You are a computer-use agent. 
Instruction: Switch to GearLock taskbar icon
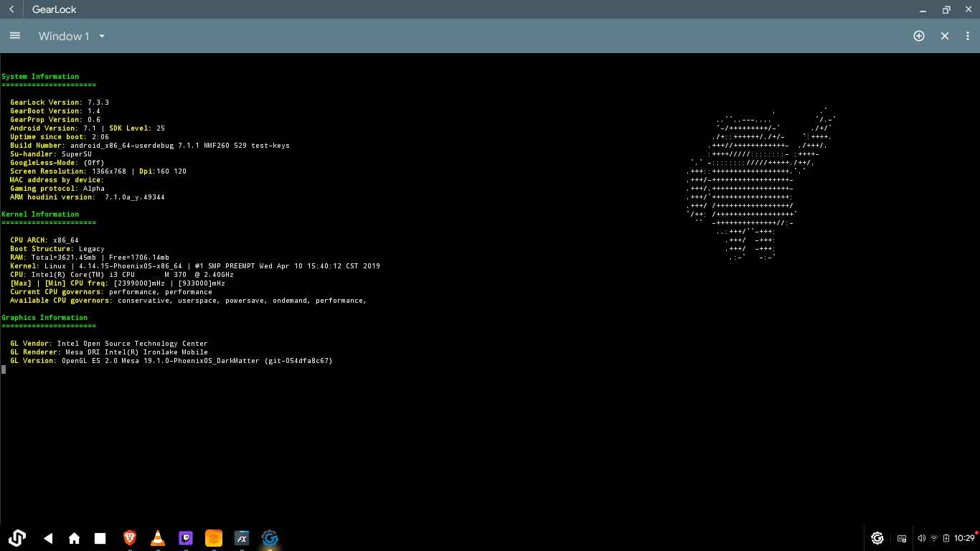click(x=270, y=538)
